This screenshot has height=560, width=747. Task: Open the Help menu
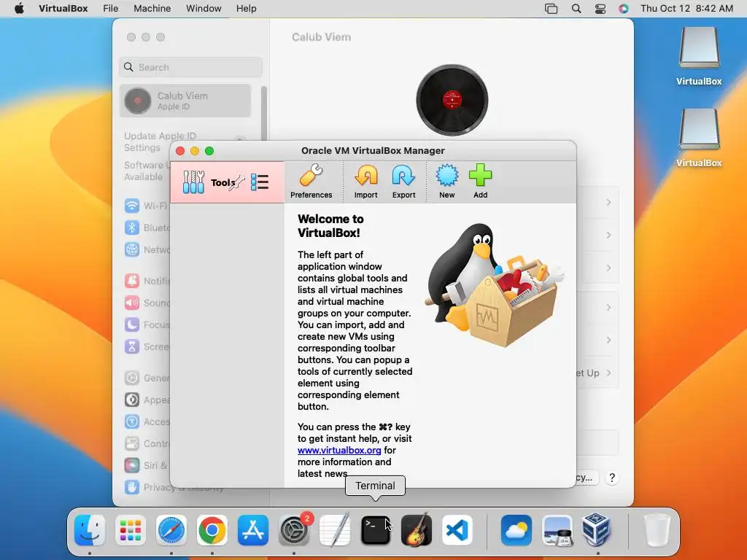pos(247,9)
